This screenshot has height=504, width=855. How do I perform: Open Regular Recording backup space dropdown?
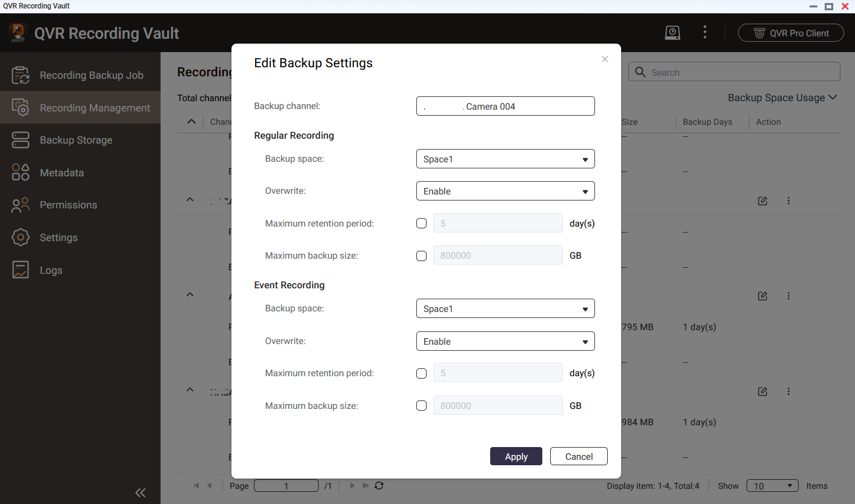(505, 159)
